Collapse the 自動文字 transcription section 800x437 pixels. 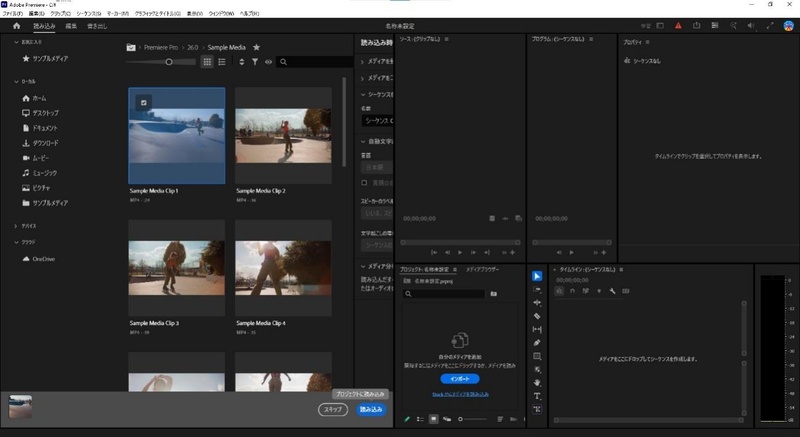point(363,141)
